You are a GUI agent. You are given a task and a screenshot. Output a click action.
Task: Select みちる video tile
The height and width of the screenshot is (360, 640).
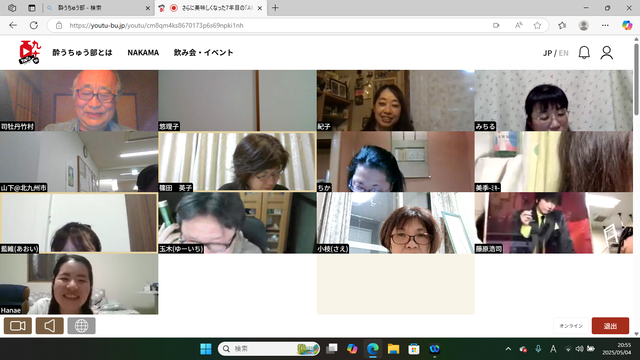coord(554,100)
